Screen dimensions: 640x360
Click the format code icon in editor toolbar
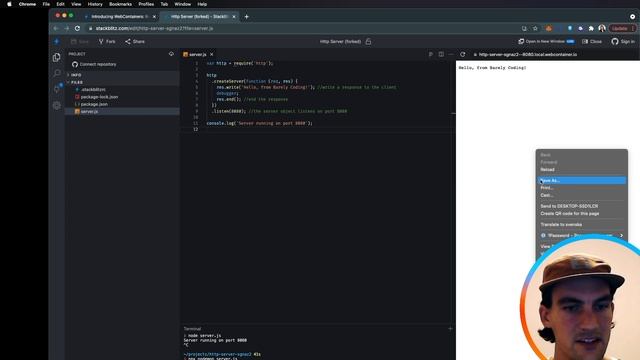(431, 54)
